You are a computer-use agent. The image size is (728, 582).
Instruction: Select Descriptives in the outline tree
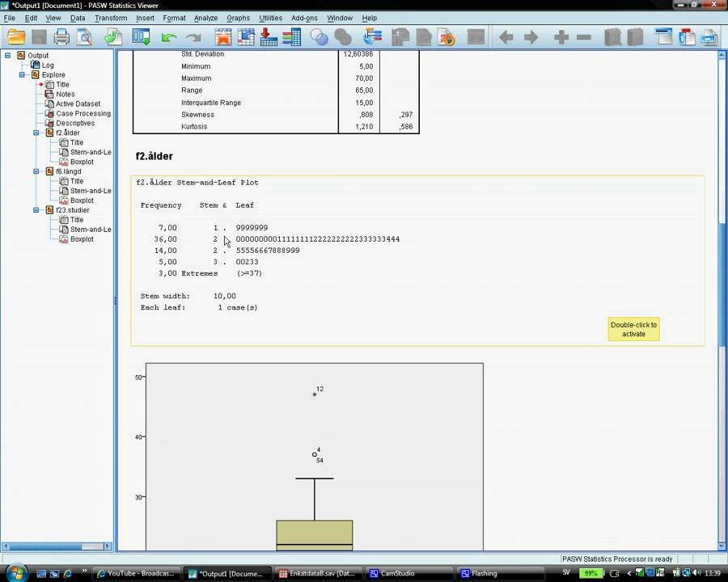point(75,123)
